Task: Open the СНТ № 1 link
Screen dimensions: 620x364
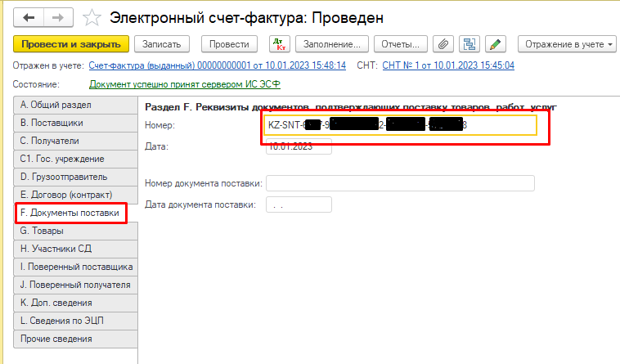Action: click(447, 65)
